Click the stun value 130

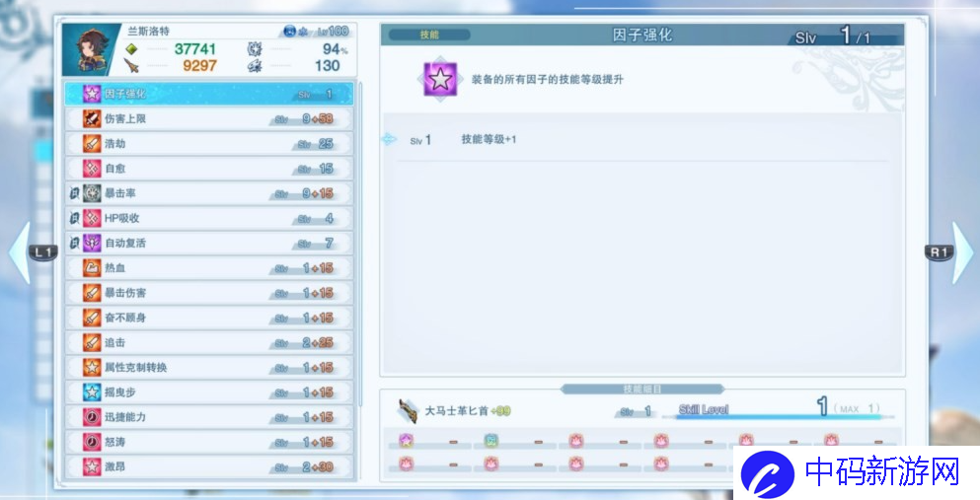click(x=328, y=65)
